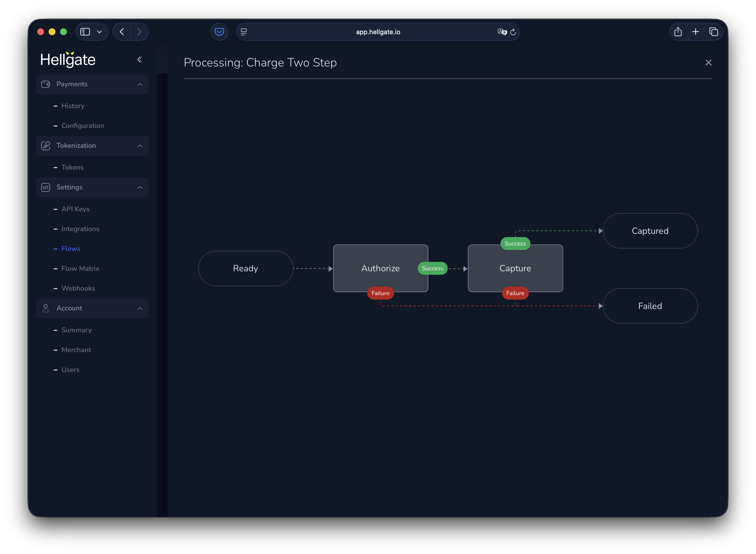The image size is (756, 554).
Task: Open the Flow Matrix menu item
Action: click(80, 269)
